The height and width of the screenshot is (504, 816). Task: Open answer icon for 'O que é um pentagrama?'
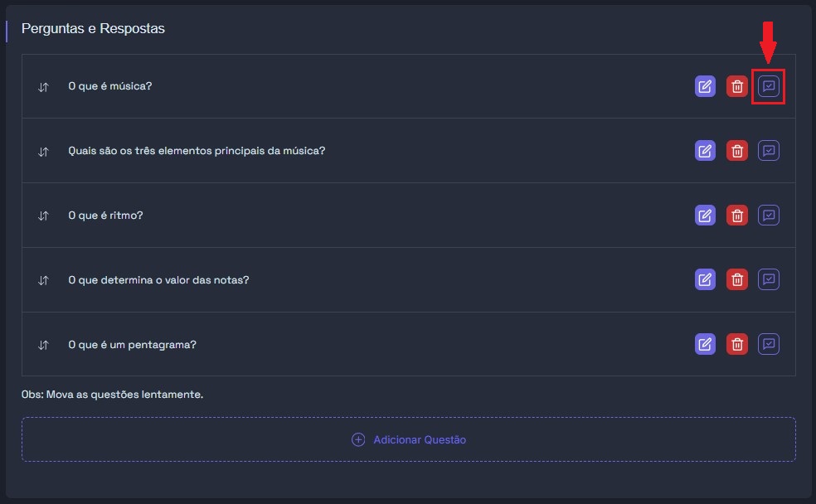pos(769,344)
